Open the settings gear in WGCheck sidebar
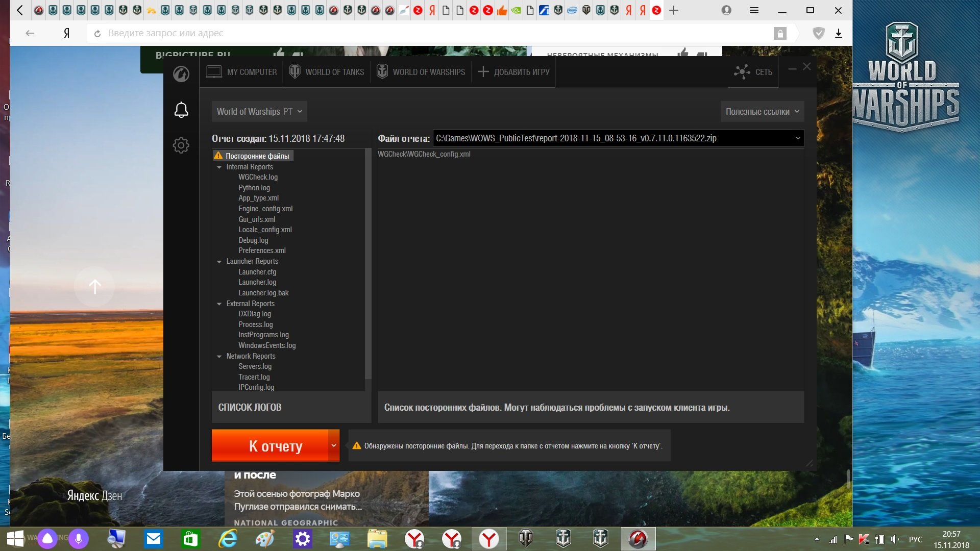The width and height of the screenshot is (980, 551). tap(181, 145)
